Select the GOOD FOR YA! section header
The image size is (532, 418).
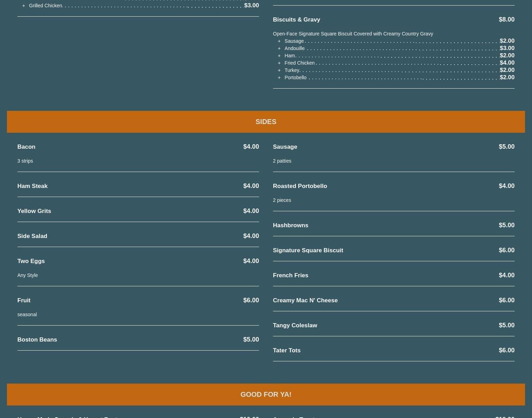266,394
